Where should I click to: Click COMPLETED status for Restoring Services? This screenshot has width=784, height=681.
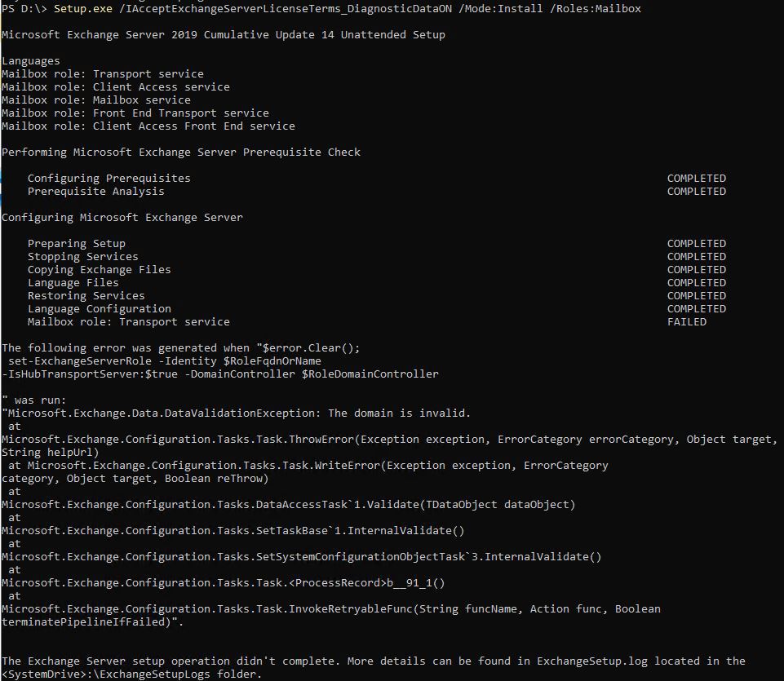click(x=697, y=295)
